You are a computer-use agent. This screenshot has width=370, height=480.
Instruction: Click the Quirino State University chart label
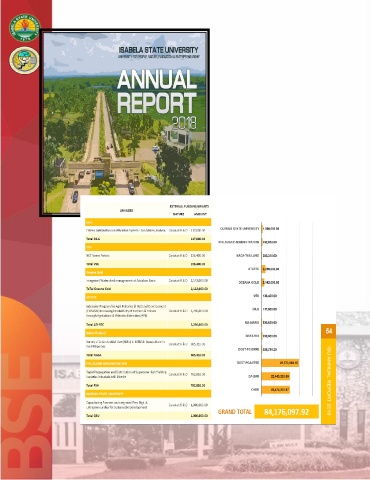click(239, 229)
